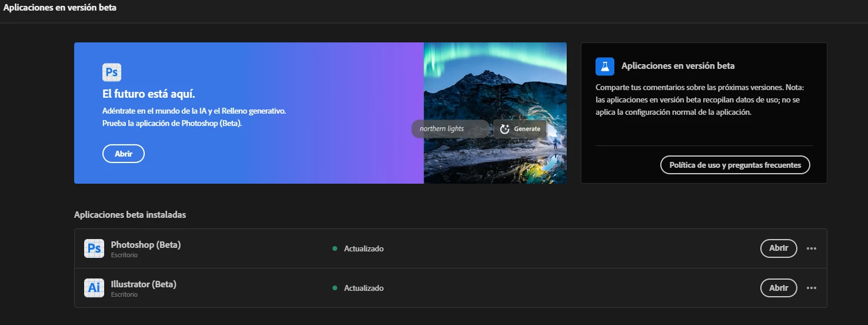868x325 pixels.
Task: Open Illustrator (Beta) with its Abrir button
Action: (779, 288)
